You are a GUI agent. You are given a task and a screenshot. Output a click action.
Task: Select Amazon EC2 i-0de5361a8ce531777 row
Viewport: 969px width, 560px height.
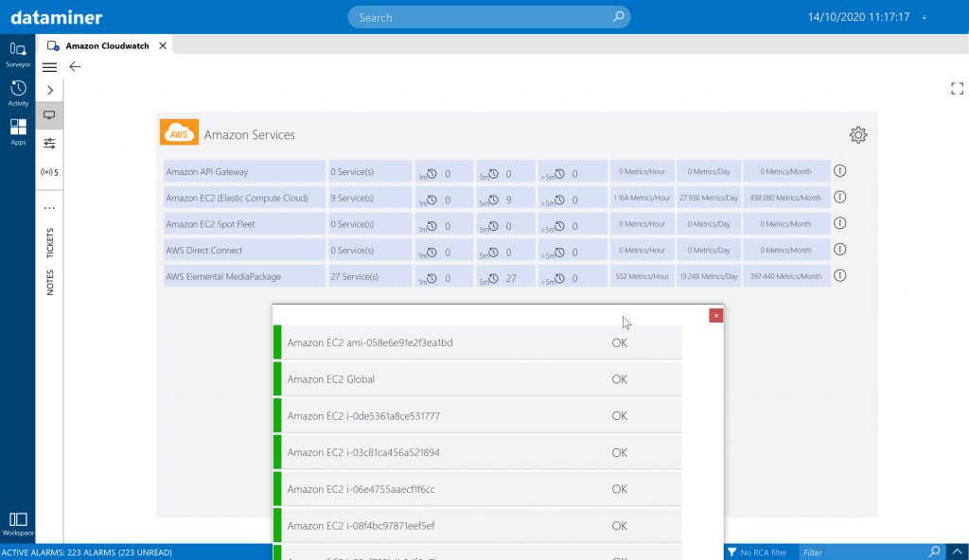point(478,415)
